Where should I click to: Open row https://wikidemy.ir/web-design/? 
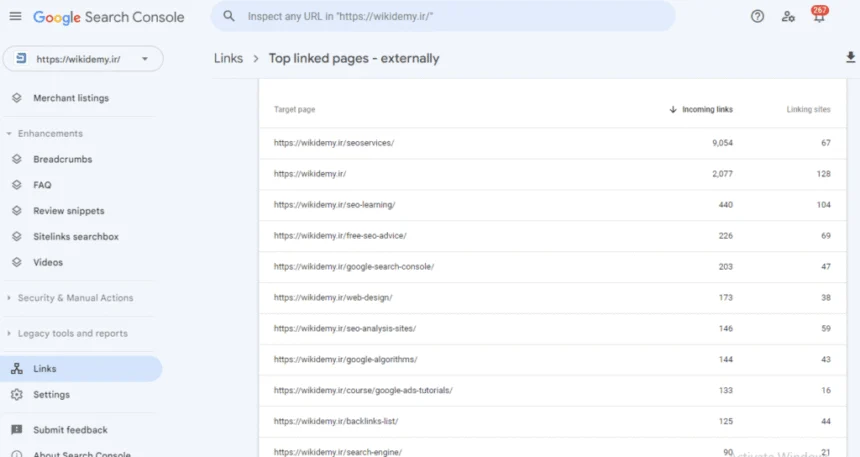tap(552, 297)
